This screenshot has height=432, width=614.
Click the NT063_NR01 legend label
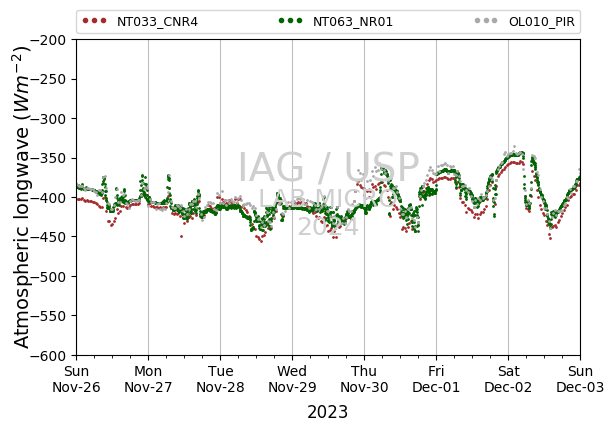(x=352, y=22)
